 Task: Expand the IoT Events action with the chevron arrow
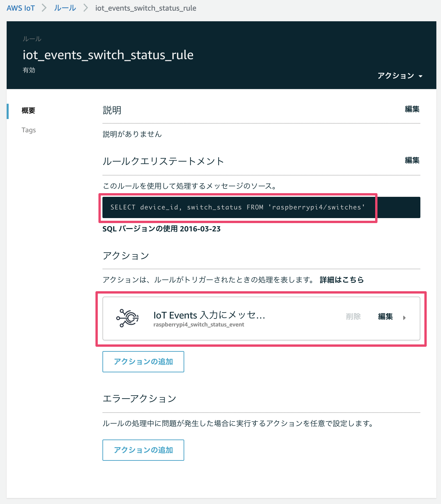pyautogui.click(x=405, y=318)
